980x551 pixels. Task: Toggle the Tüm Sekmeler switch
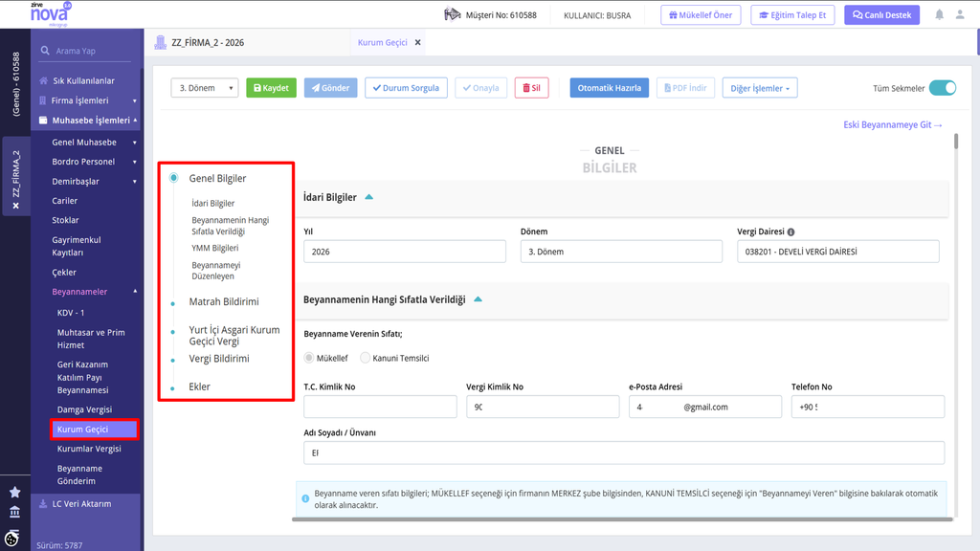[x=943, y=88]
